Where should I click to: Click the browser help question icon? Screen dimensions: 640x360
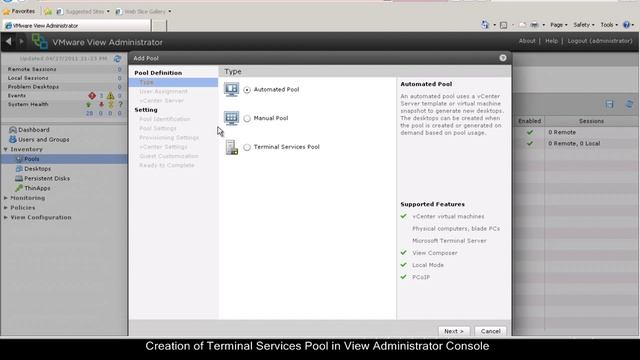click(627, 25)
